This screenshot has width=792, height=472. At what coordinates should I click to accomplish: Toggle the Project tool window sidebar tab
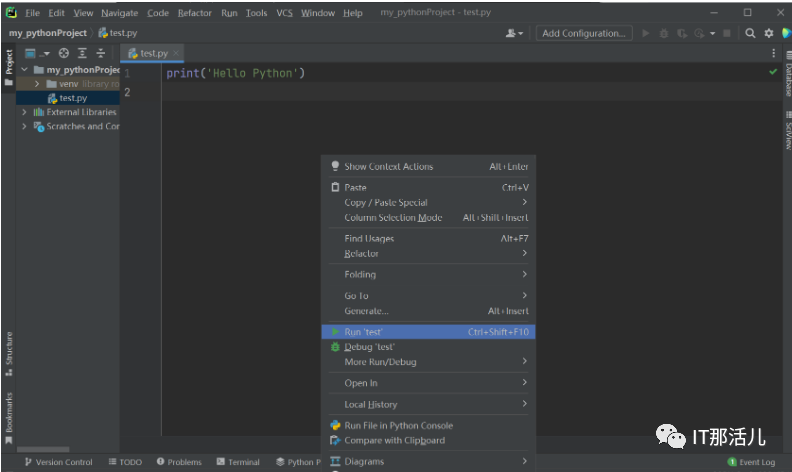pyautogui.click(x=9, y=63)
